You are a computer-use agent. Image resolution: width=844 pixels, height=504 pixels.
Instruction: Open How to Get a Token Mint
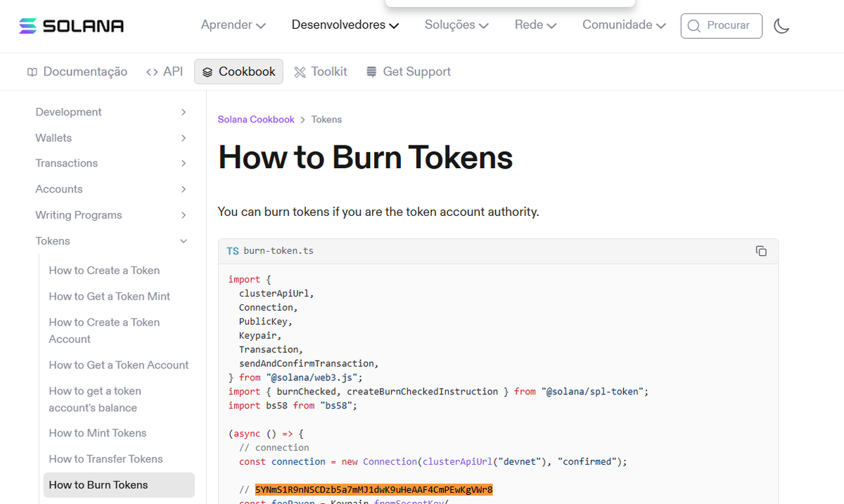(x=110, y=297)
